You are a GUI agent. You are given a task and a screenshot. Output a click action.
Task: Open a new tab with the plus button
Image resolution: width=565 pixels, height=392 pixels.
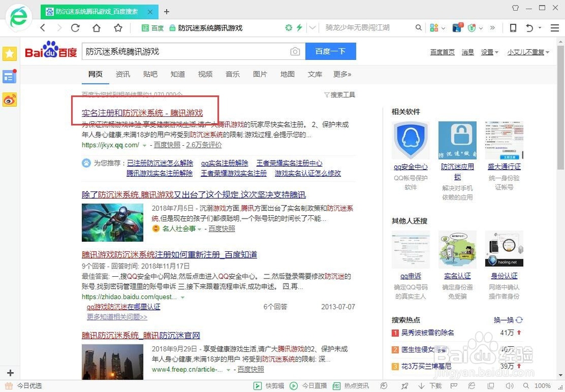point(167,11)
